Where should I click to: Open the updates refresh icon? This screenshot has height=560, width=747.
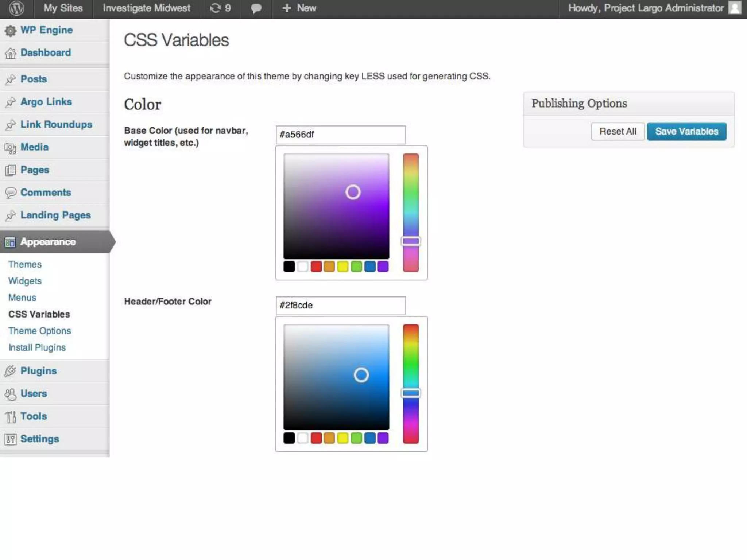(216, 8)
